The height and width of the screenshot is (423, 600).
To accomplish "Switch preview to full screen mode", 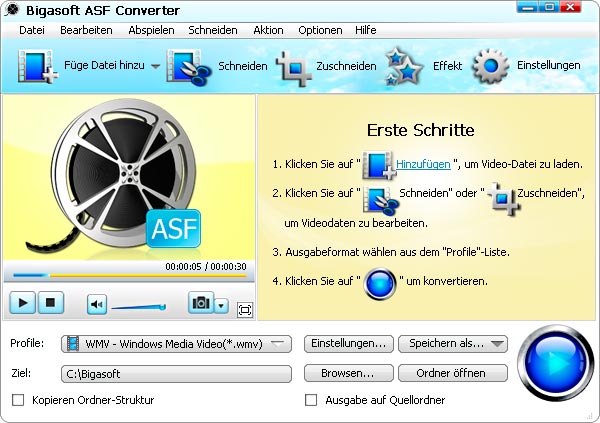I will (245, 310).
